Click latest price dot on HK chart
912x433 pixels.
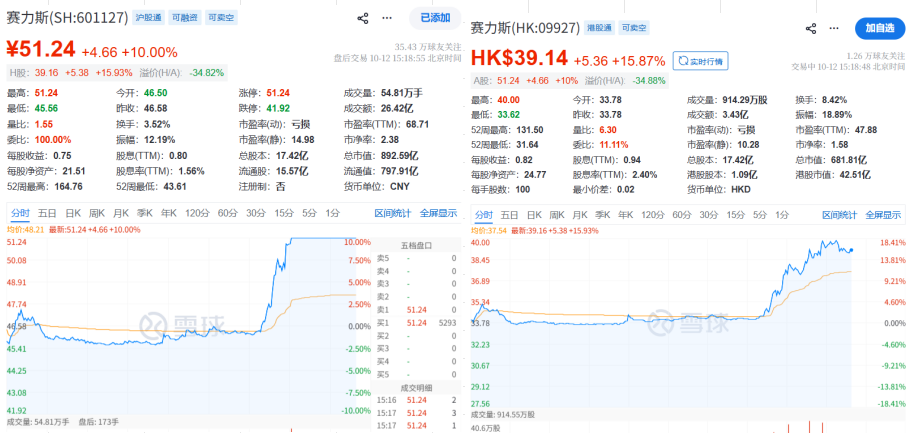(x=851, y=251)
